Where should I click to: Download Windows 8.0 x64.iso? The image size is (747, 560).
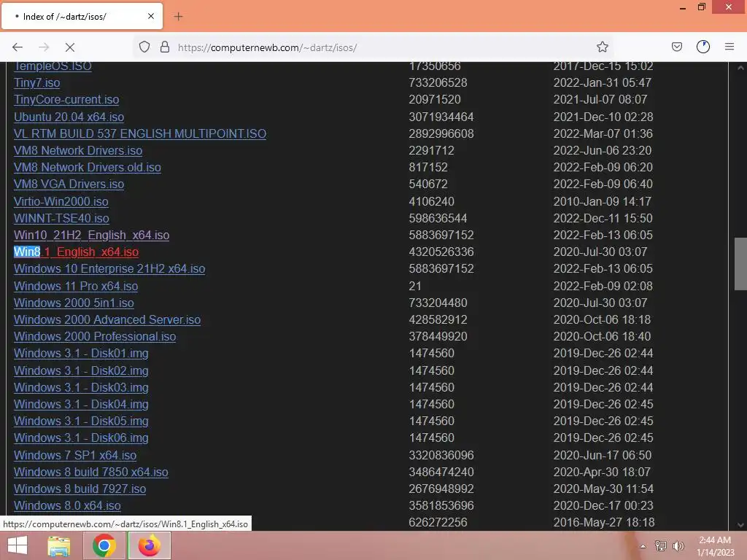(67, 506)
